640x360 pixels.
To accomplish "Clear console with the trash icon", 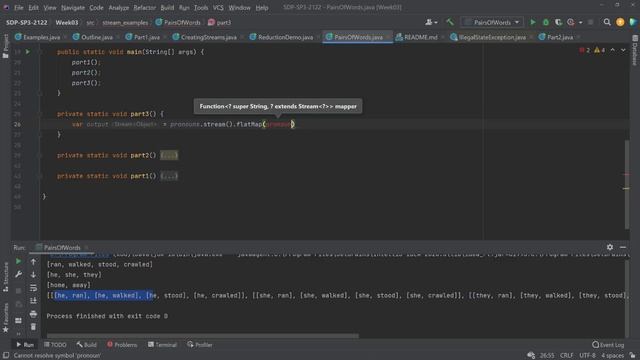I will click(x=33, y=327).
